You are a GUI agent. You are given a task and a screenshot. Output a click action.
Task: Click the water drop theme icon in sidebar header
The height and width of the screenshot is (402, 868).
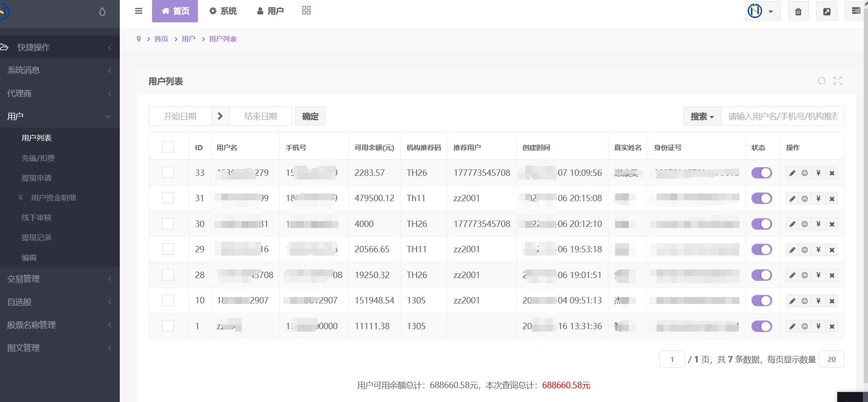[102, 12]
